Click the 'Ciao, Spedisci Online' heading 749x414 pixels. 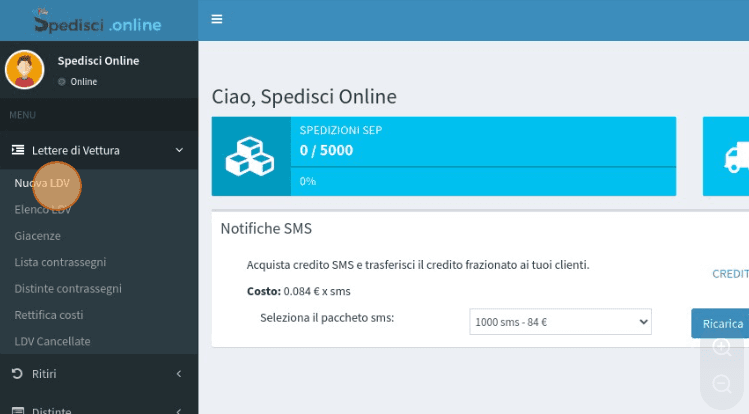304,96
